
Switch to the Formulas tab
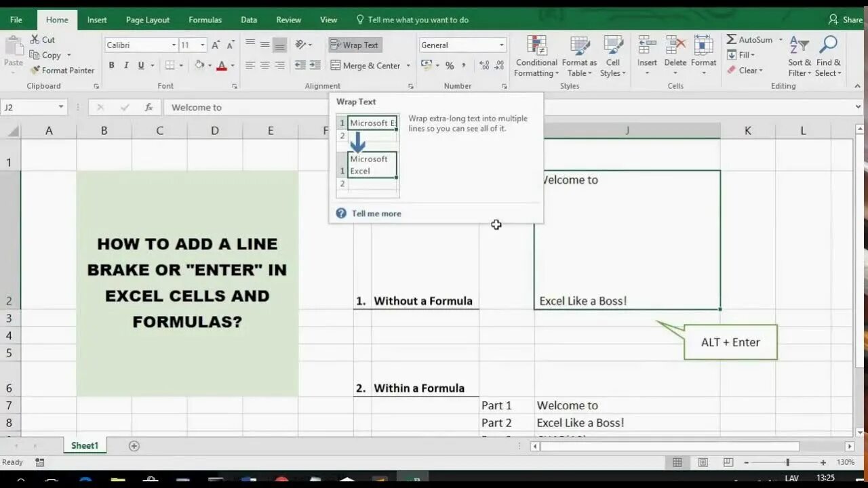tap(205, 20)
